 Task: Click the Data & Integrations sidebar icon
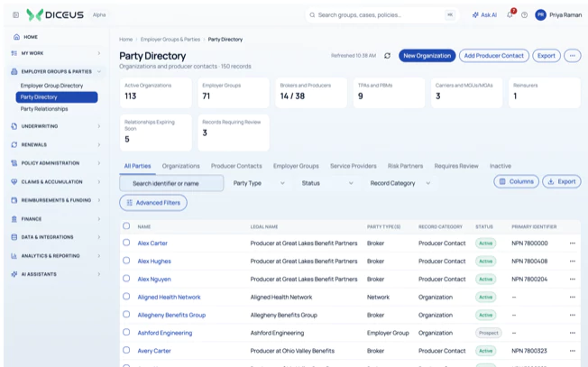pos(14,237)
